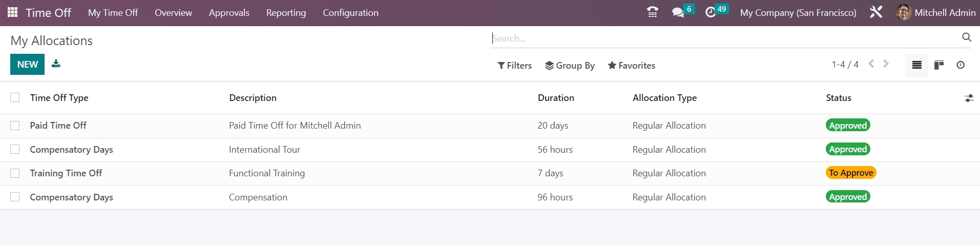Viewport: 980px width, 246px height.
Task: Click the search magnifier icon
Action: point(966,37)
